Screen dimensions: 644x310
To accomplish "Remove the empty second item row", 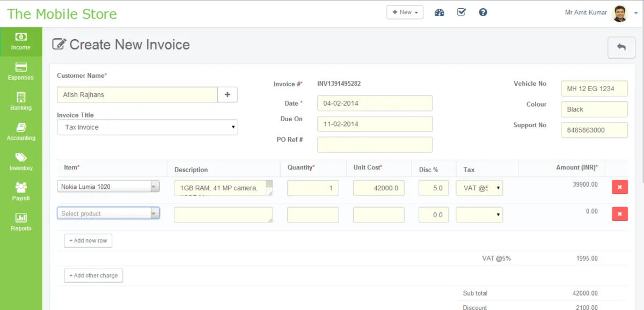I will click(619, 214).
